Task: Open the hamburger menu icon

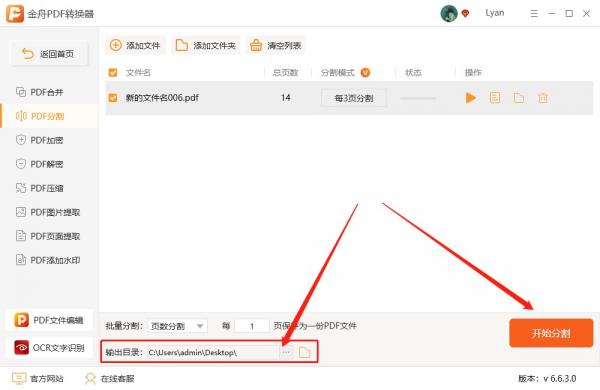Action: [534, 14]
